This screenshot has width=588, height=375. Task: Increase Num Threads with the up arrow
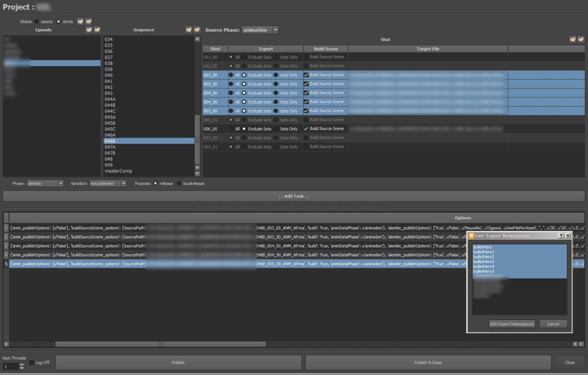[x=22, y=365]
